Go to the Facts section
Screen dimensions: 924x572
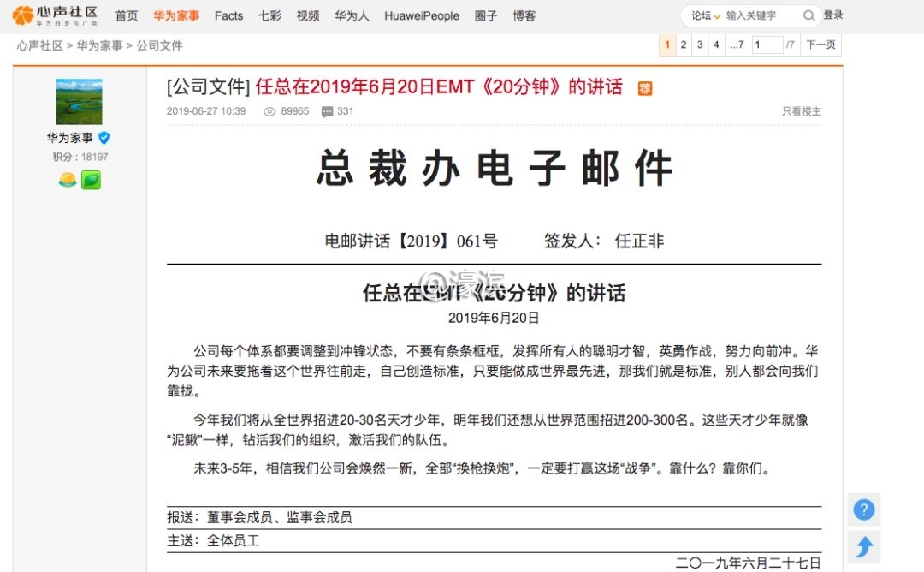coord(228,15)
